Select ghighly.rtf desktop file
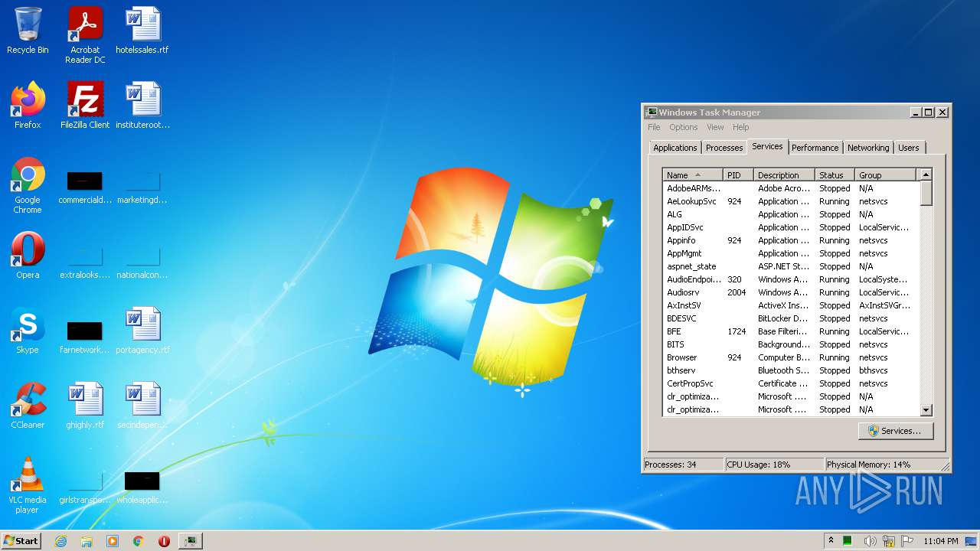The height and width of the screenshot is (551, 980). (x=85, y=406)
